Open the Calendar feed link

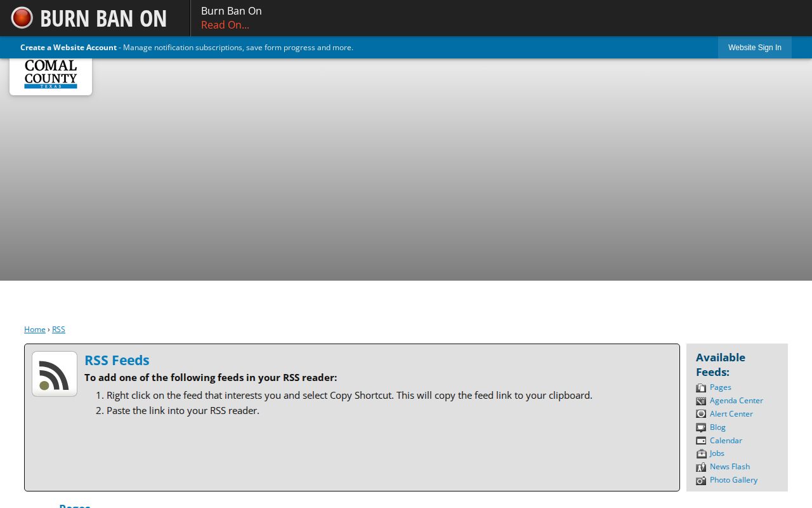coord(726,441)
